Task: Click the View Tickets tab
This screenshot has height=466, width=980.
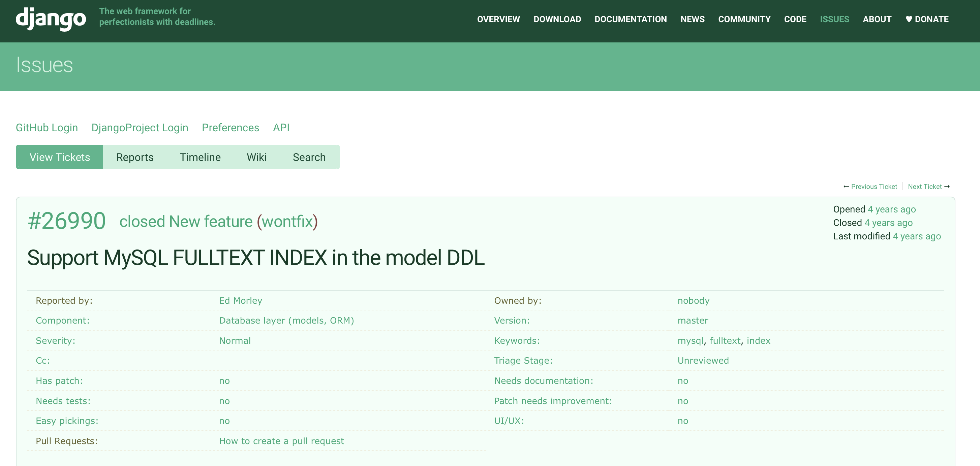Action: 59,157
